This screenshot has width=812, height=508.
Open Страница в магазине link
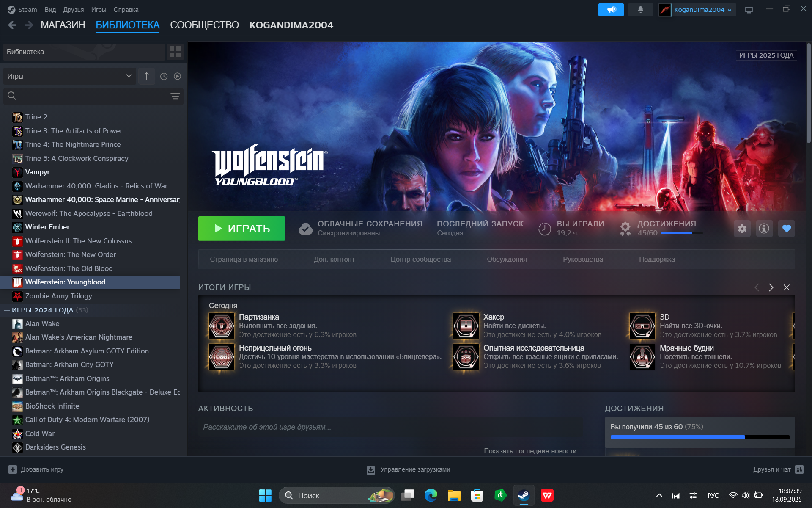pos(244,259)
